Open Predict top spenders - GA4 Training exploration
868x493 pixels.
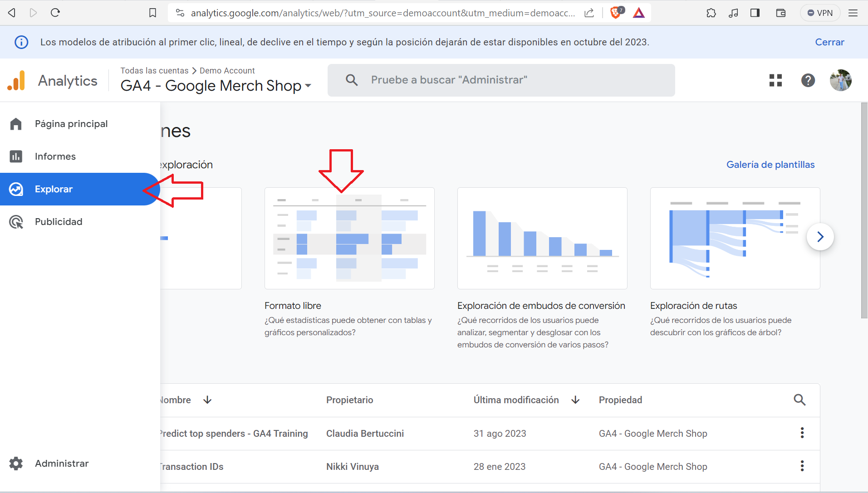pyautogui.click(x=234, y=434)
